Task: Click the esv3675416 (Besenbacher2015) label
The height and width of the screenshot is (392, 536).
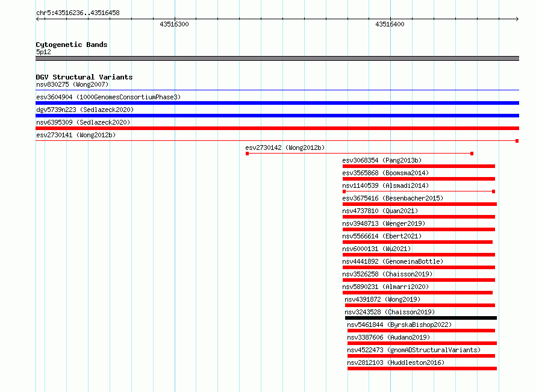Action: click(393, 198)
